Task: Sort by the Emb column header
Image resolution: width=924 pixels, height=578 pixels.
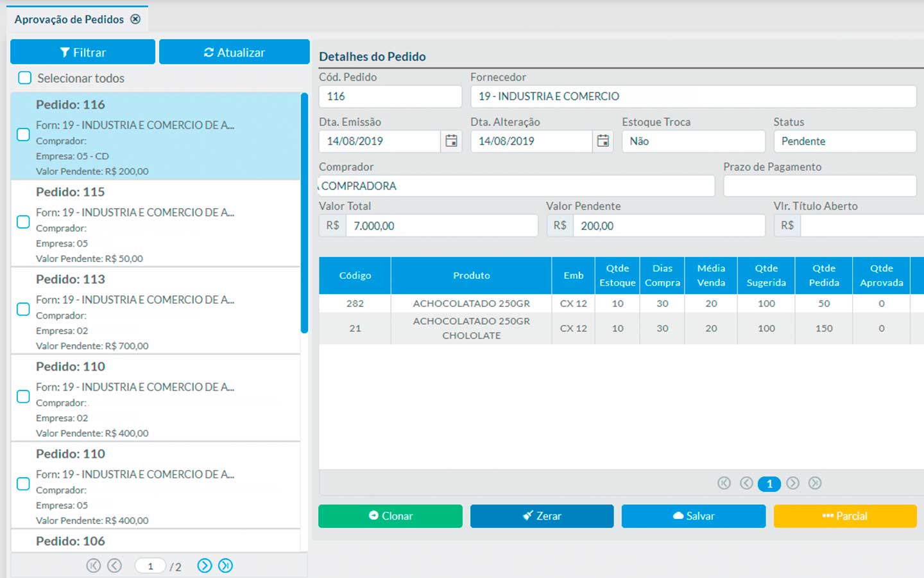Action: pyautogui.click(x=573, y=276)
